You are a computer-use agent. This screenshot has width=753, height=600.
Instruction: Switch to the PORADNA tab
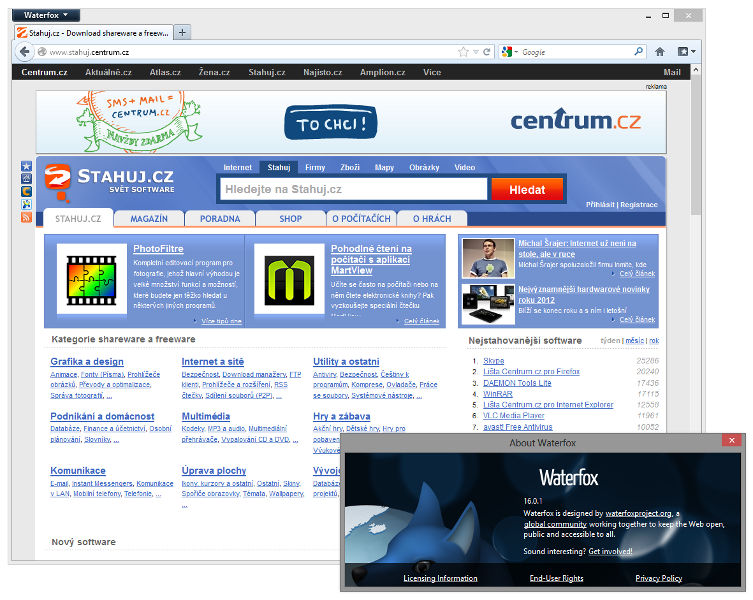(220, 219)
